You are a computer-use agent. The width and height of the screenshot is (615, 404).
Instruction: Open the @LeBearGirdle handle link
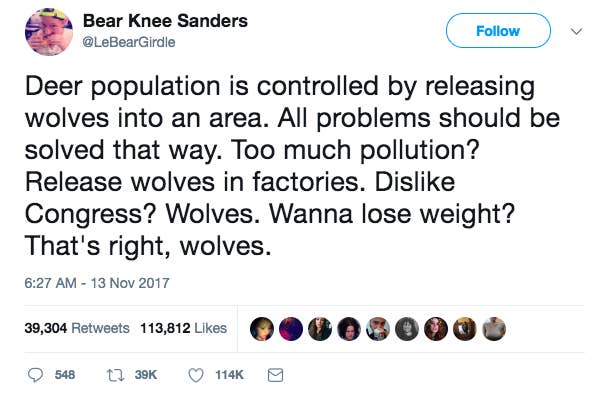click(x=129, y=42)
